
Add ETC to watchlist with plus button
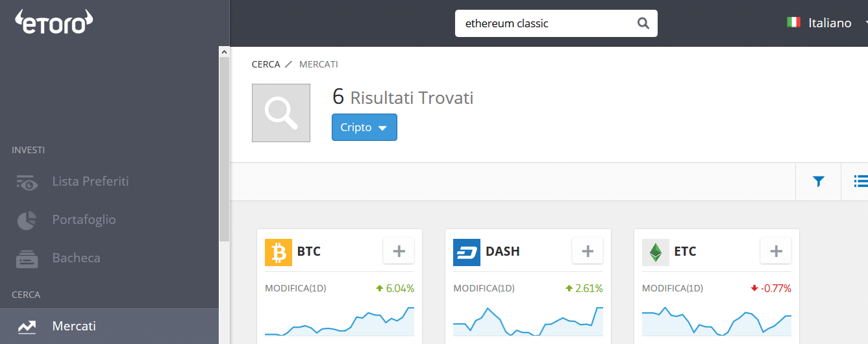coord(776,251)
